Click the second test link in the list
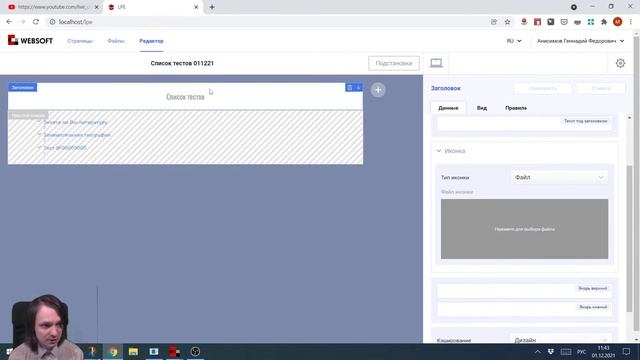This screenshot has width=640, height=360. [77, 135]
